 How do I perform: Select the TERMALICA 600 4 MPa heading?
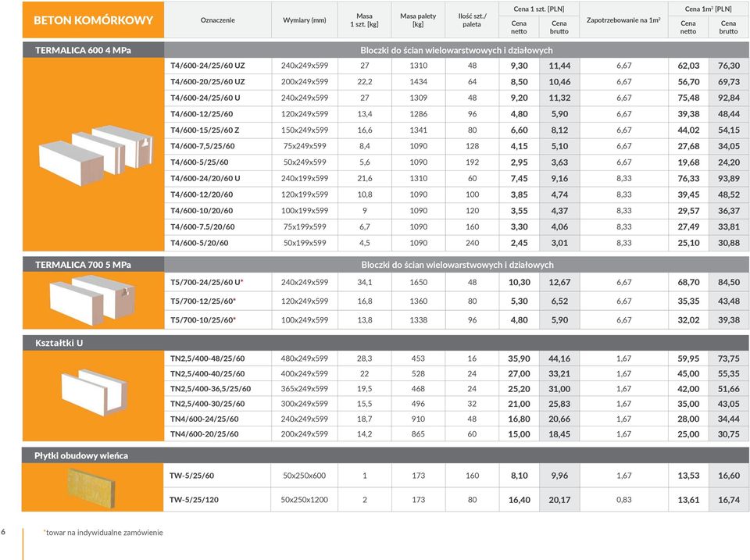tap(83, 50)
